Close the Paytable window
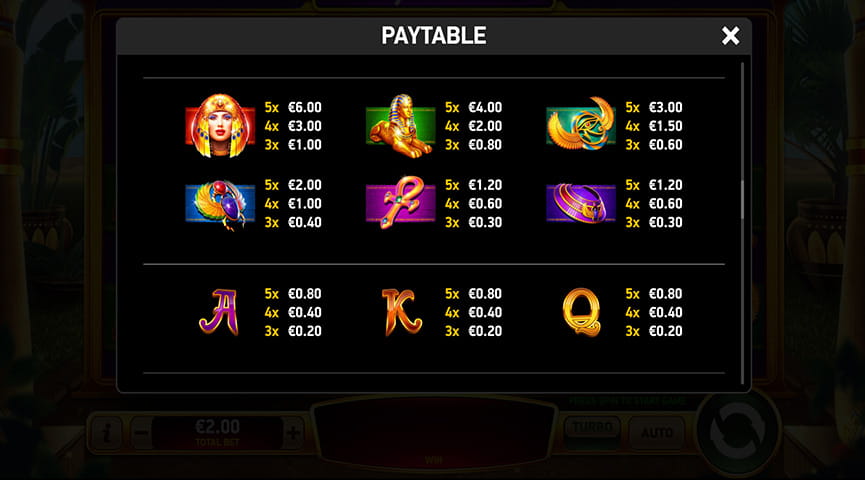This screenshot has width=865, height=480. point(730,36)
